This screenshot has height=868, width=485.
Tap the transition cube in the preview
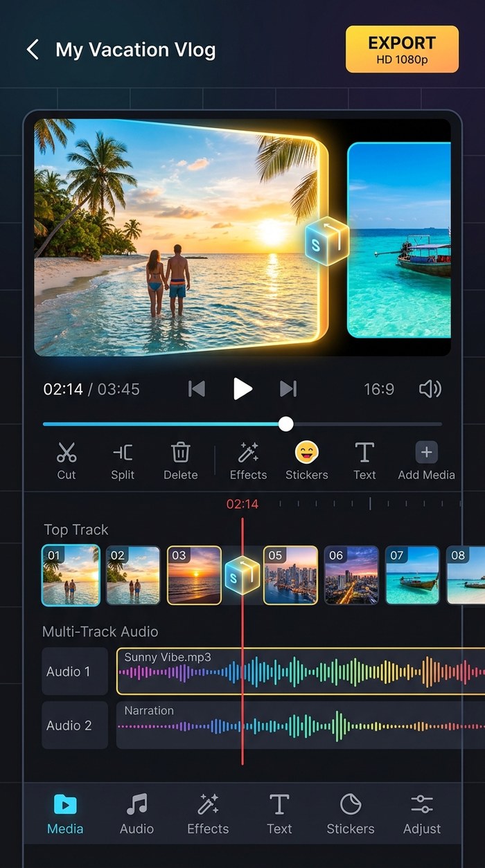pyautogui.click(x=326, y=241)
